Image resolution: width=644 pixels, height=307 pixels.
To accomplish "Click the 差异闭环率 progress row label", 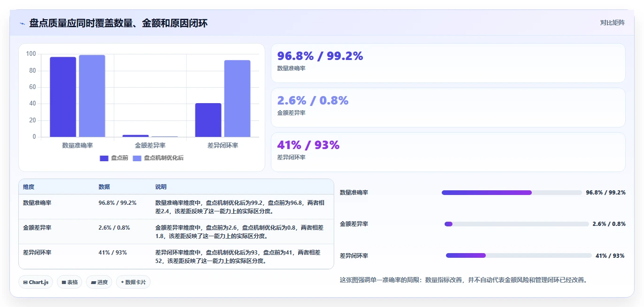I will [x=354, y=256].
